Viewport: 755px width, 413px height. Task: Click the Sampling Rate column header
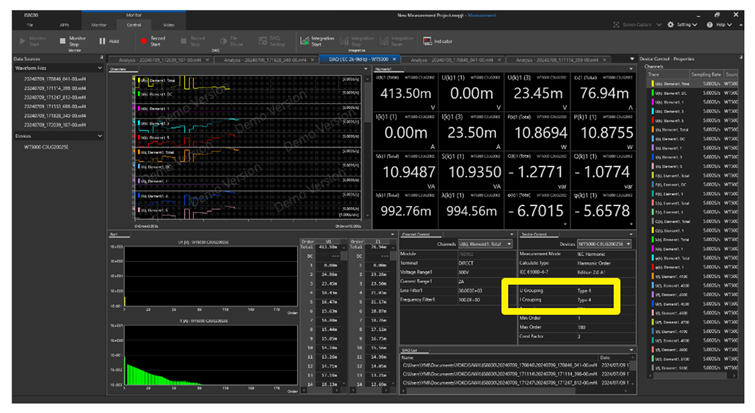[706, 74]
